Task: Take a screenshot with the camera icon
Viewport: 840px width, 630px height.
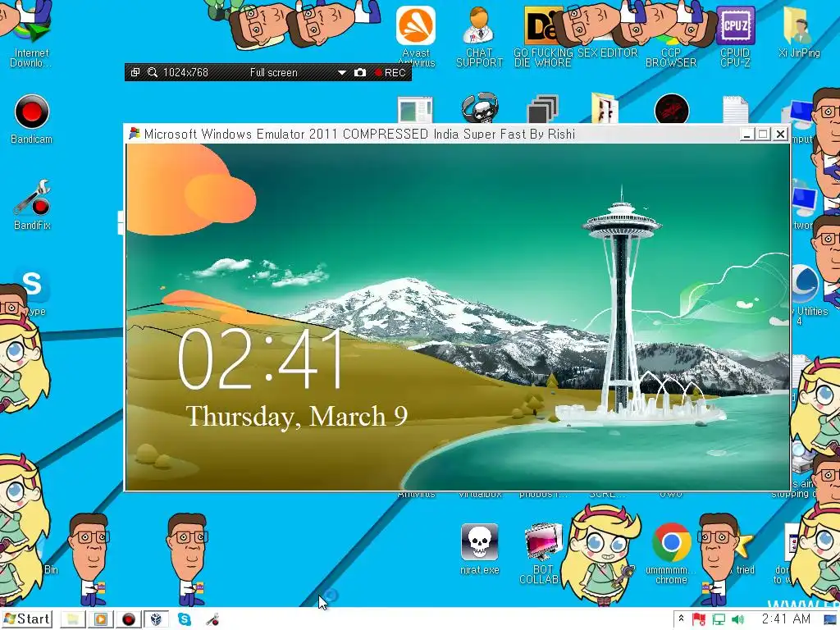Action: pos(360,72)
